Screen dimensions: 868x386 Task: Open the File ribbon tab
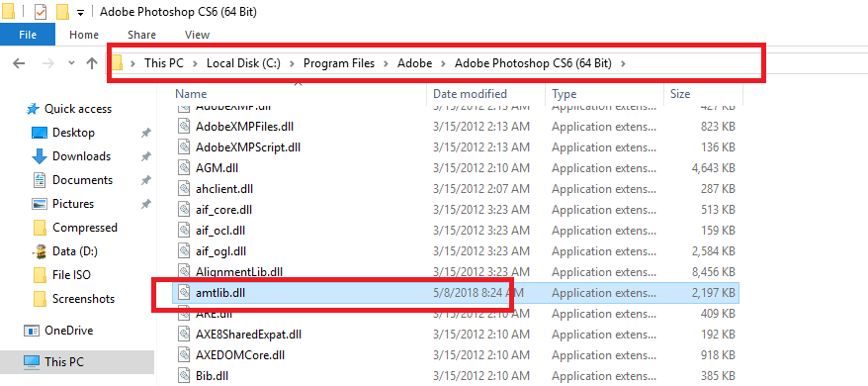(x=28, y=35)
